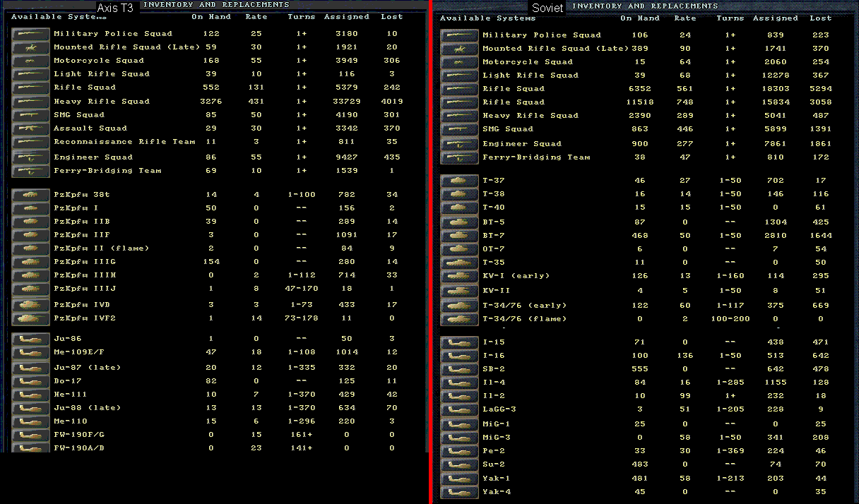Select the T-35 tank icon
This screenshot has height=504, width=859.
(x=460, y=263)
